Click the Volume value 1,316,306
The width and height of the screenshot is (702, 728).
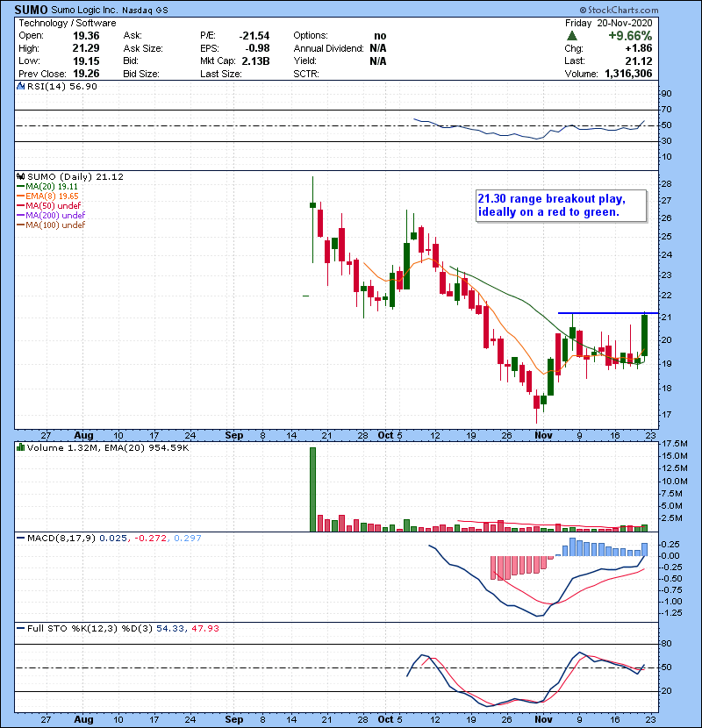pyautogui.click(x=628, y=74)
